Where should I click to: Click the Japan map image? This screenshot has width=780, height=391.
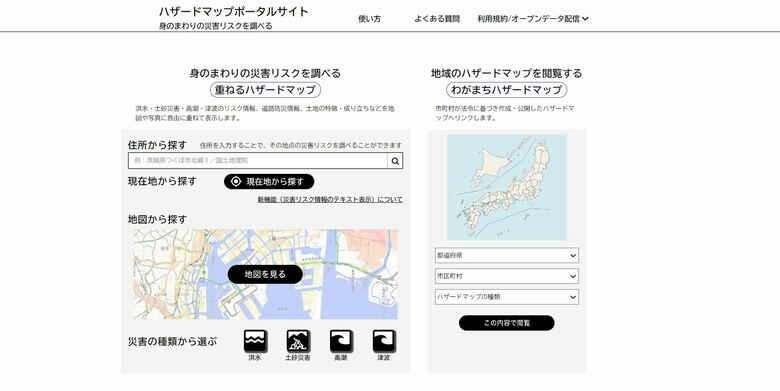(506, 187)
